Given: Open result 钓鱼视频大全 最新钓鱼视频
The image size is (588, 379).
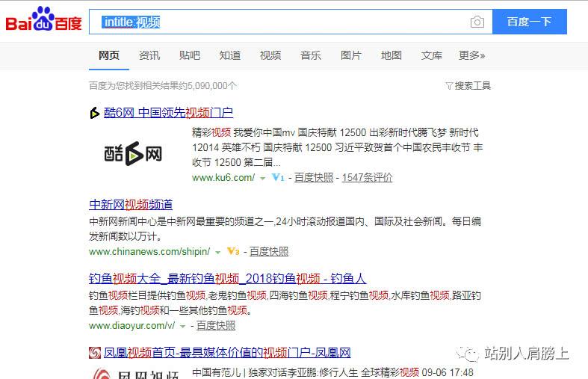Looking at the screenshot, I should point(228,278).
